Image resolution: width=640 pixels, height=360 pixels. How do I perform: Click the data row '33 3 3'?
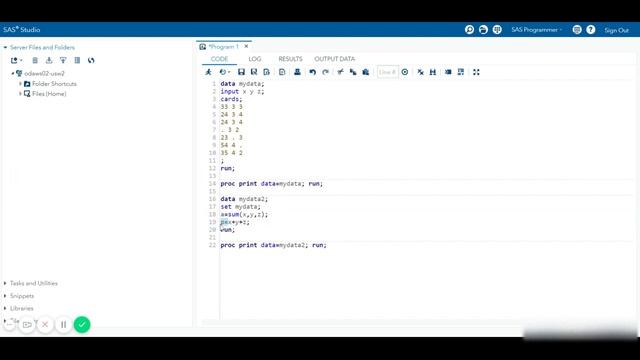point(231,107)
